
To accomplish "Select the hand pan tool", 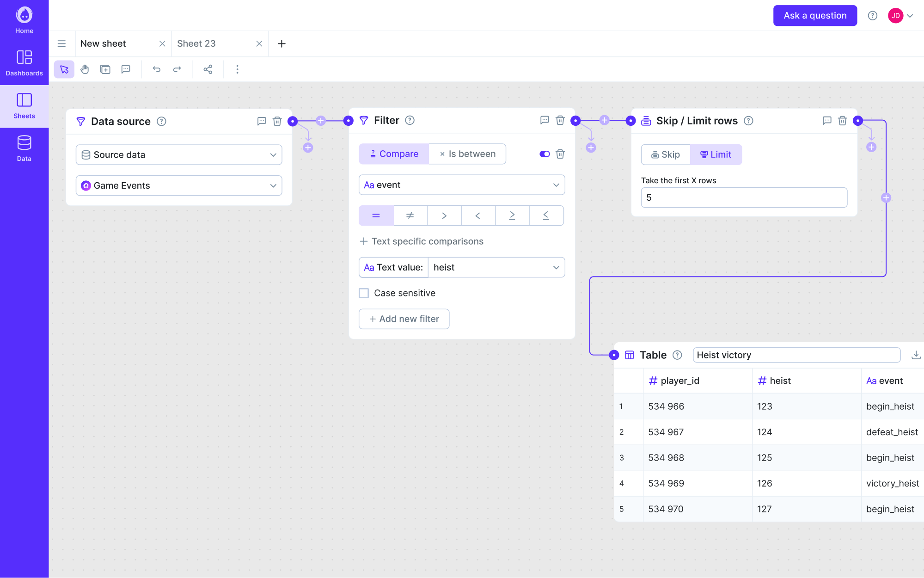I will point(85,69).
